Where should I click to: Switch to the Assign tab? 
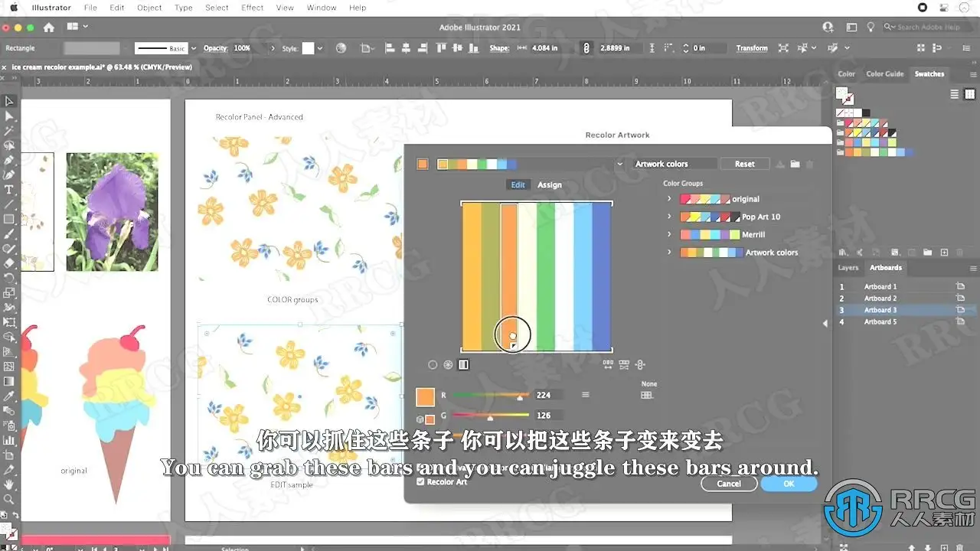point(550,185)
